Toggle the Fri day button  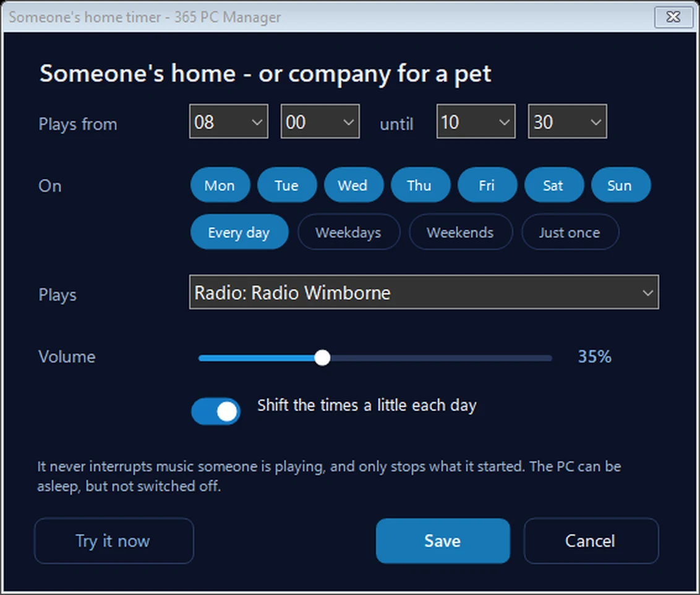point(487,185)
